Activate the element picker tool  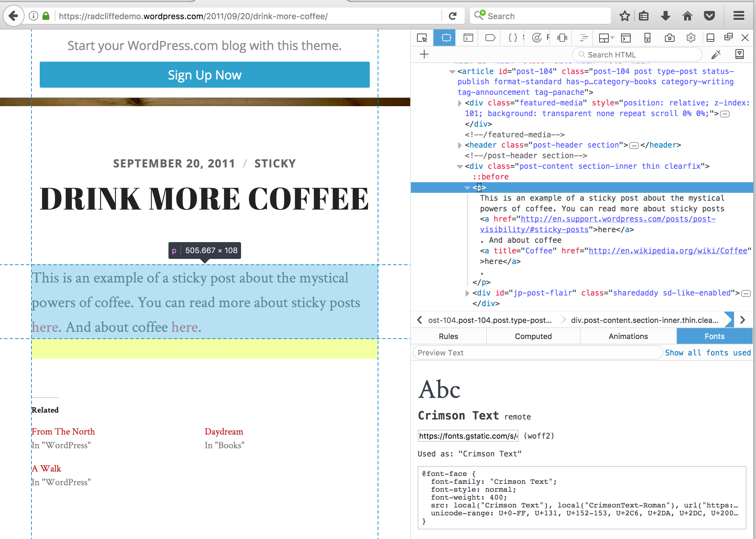[x=422, y=38]
